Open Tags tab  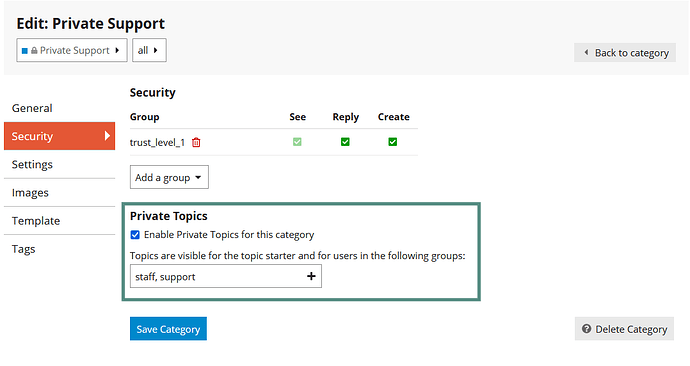tap(59, 249)
